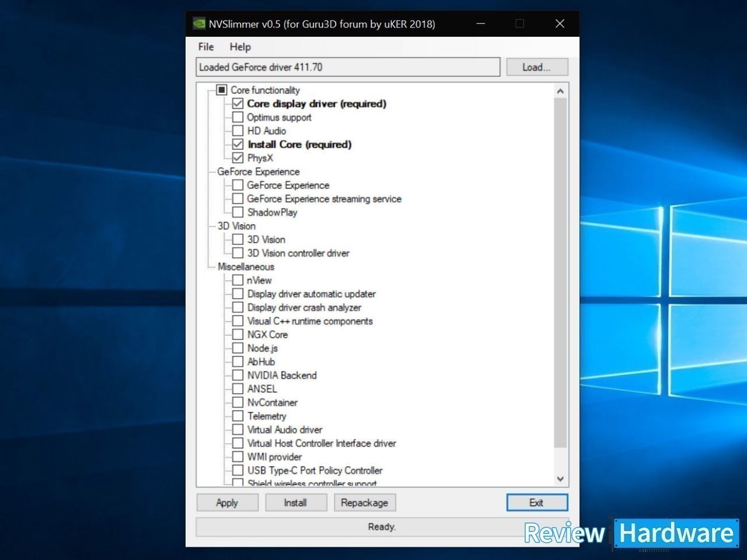Click the Repackage button
Screen dimensions: 747x560
364,503
